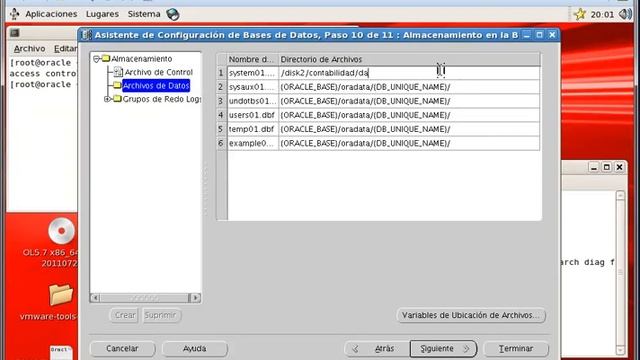Click tree panel scroll left arrow
Image resolution: width=640 pixels, height=360 pixels.
[x=95, y=298]
